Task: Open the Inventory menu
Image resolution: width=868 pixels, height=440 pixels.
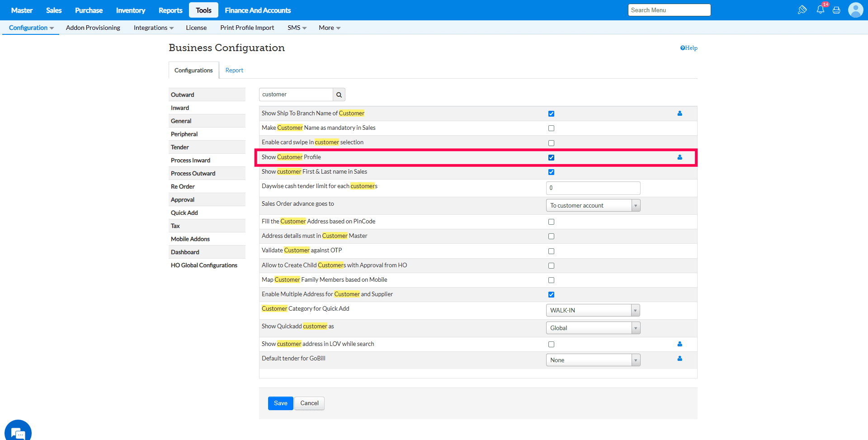Action: pyautogui.click(x=131, y=10)
